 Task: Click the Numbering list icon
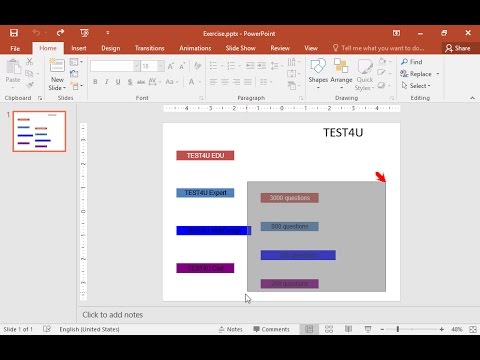pos(231,66)
